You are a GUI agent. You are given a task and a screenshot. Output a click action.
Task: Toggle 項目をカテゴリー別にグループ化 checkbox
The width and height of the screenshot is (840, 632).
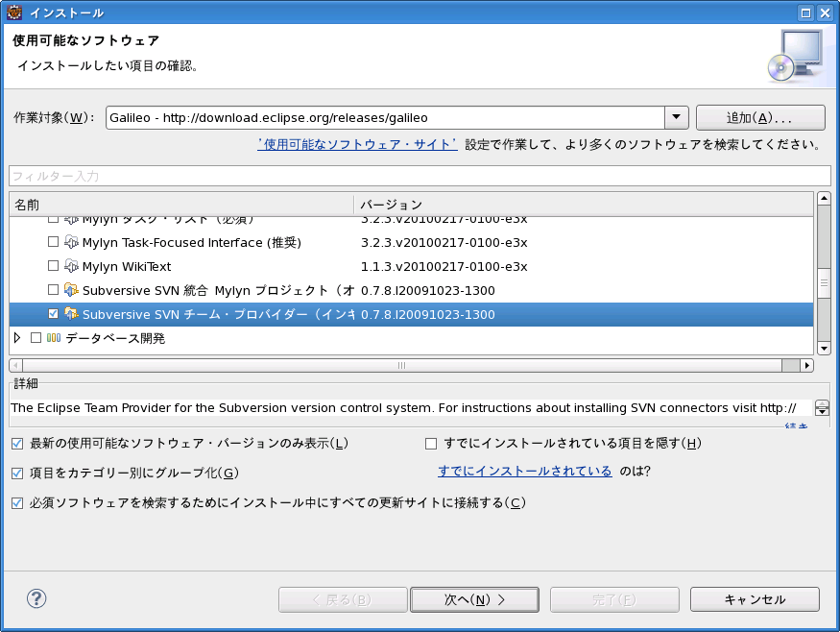17,473
